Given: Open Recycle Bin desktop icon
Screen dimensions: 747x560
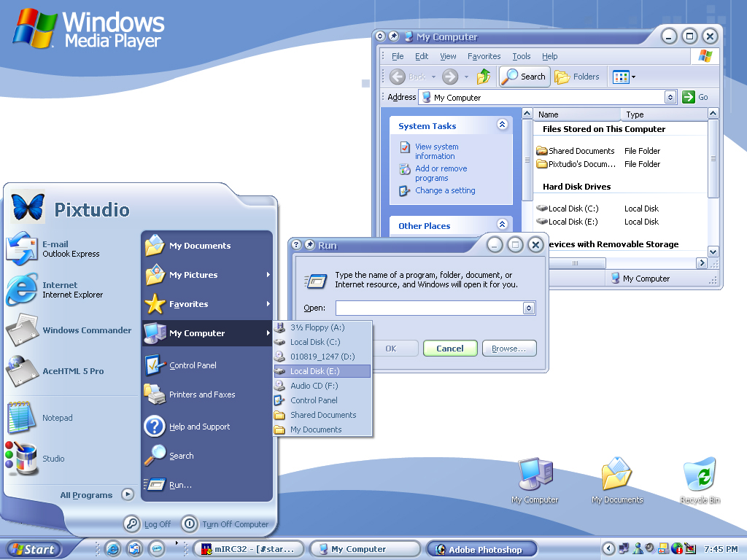Looking at the screenshot, I should (700, 478).
